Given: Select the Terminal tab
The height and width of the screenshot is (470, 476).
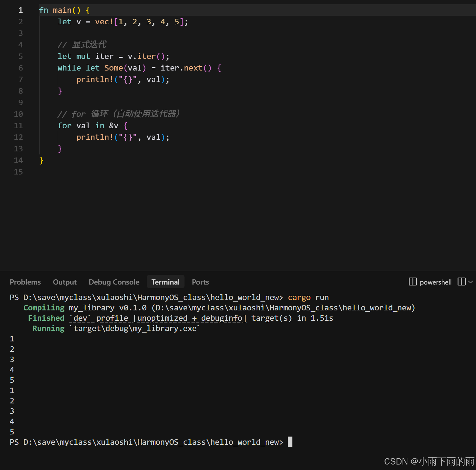Looking at the screenshot, I should coord(165,282).
